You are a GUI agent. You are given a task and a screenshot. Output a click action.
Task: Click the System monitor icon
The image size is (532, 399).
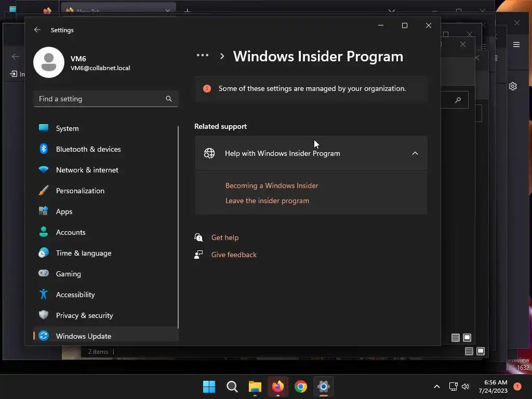click(44, 128)
